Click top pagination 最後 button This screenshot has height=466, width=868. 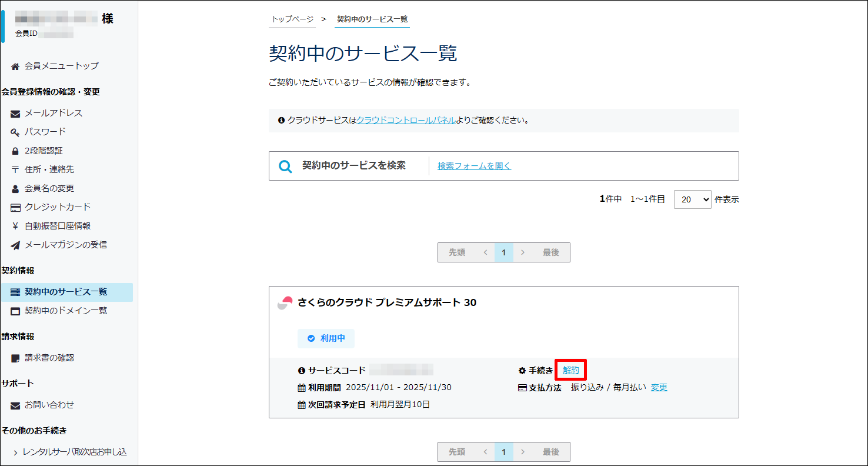(550, 252)
